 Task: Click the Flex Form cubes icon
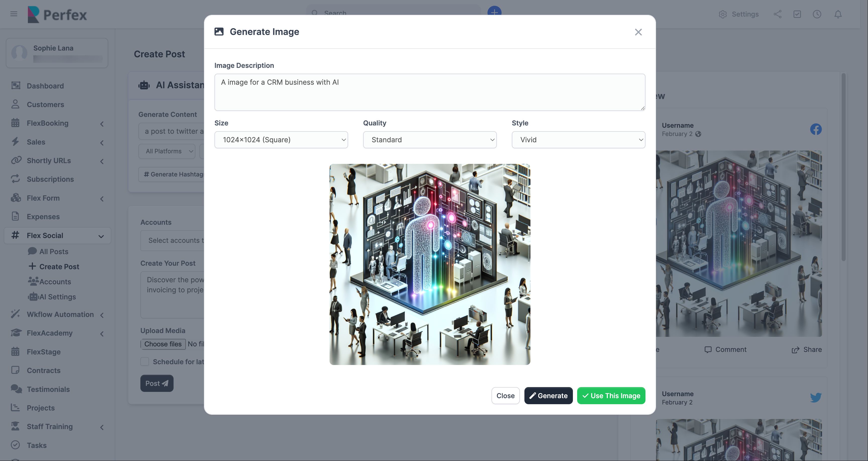pyautogui.click(x=16, y=198)
